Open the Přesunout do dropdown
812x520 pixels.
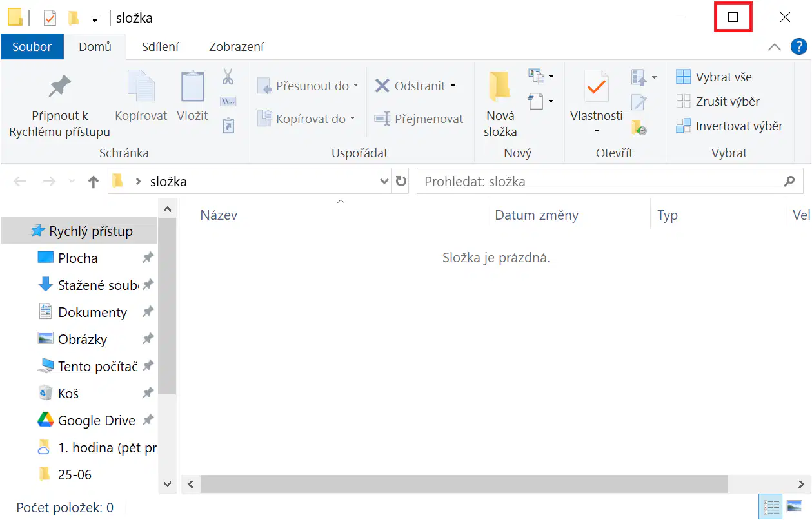[308, 86]
